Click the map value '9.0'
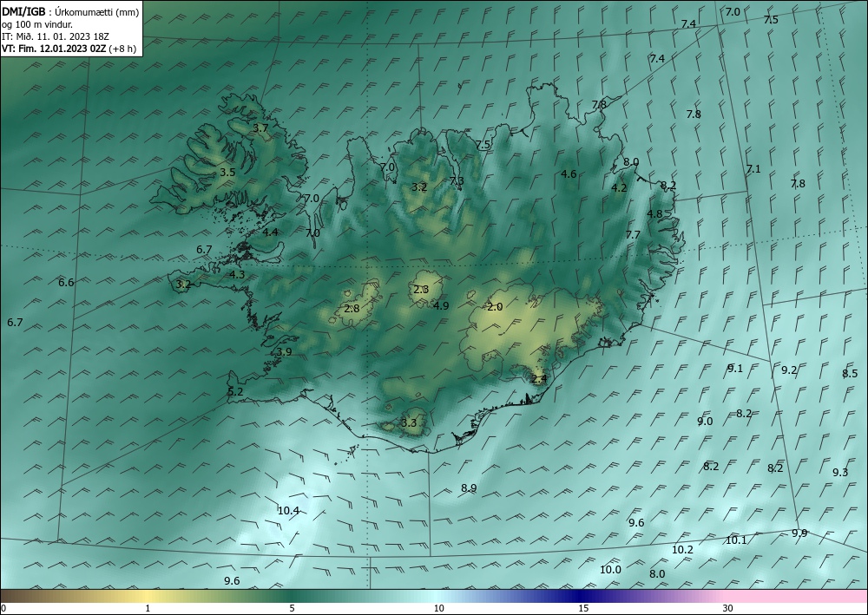Screen dimensions: 868x615 [x=705, y=422]
